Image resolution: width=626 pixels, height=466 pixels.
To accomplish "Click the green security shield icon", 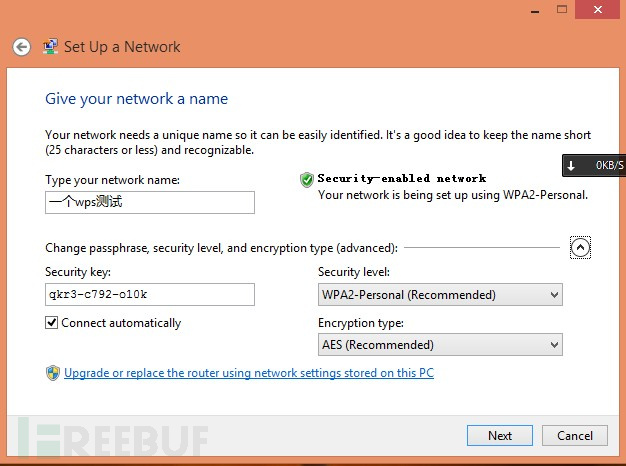I will pos(307,180).
